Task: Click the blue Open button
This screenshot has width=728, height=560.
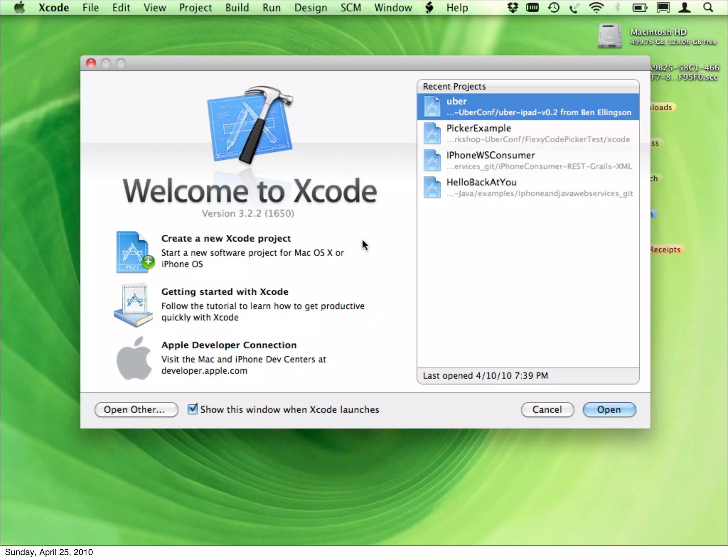Action: 609,409
